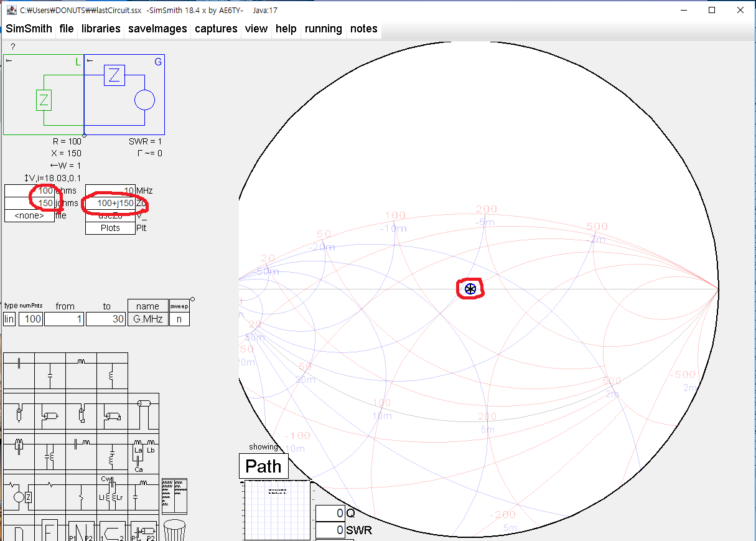Click the generator MHz frequency field
This screenshot has width=756, height=541.
(110, 191)
